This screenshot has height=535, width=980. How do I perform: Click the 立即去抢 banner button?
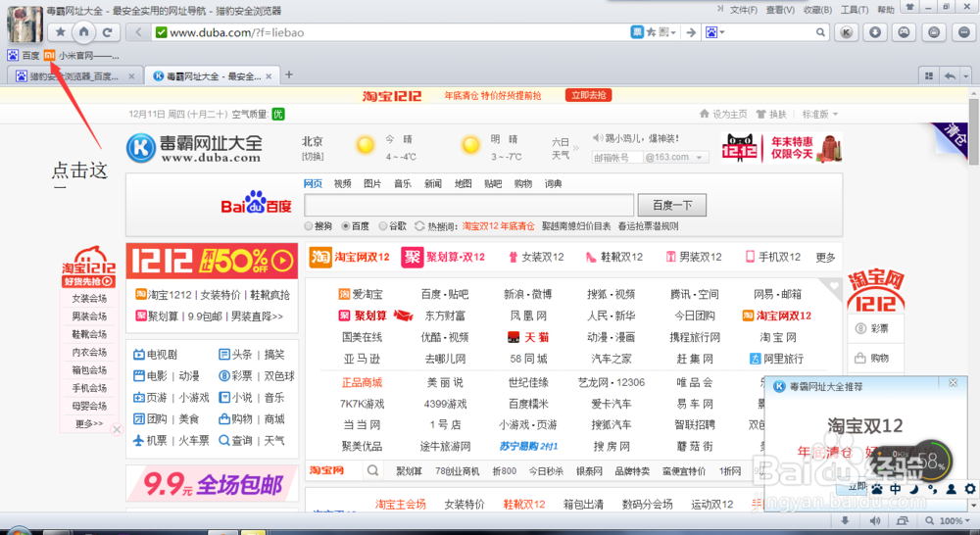588,95
